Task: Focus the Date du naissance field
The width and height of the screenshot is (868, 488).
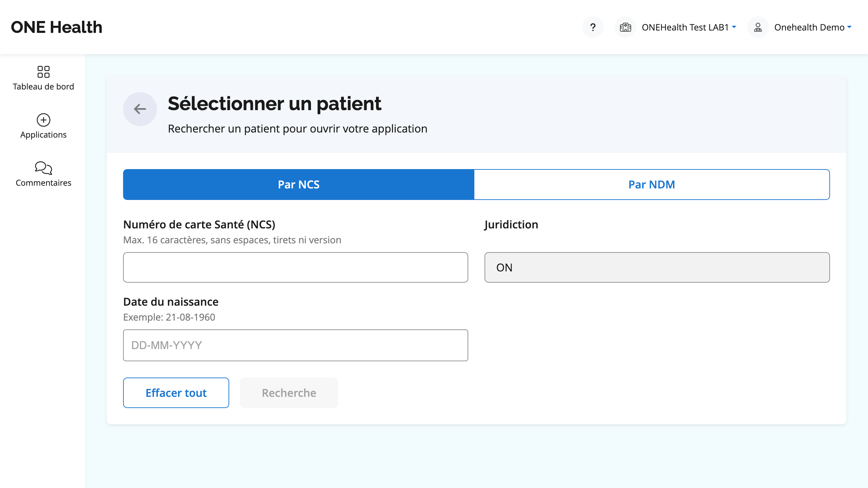Action: point(296,345)
